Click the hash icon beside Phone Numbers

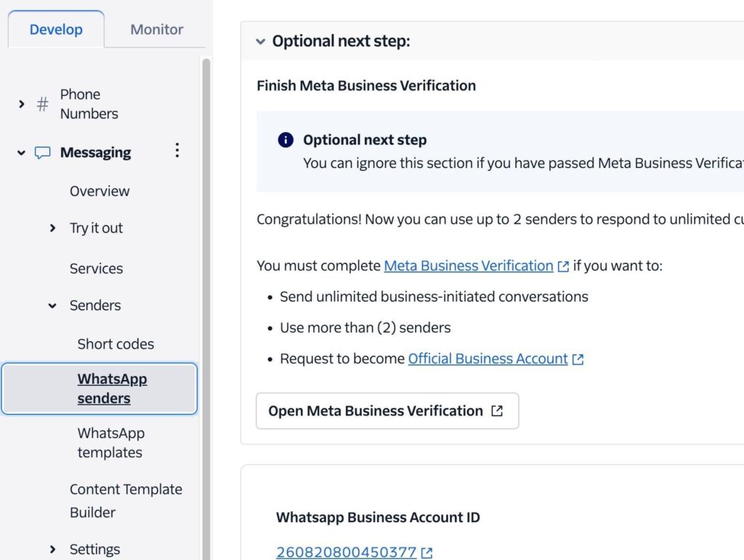point(43,105)
